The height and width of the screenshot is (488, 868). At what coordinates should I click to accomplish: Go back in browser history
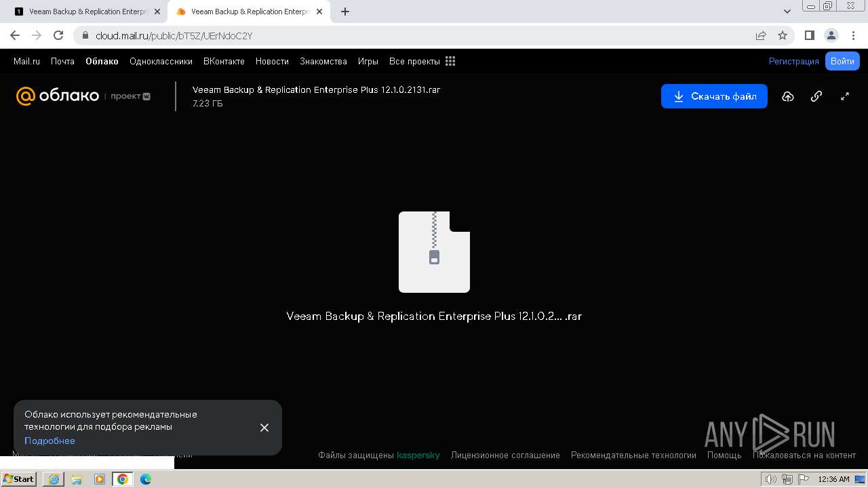click(15, 35)
